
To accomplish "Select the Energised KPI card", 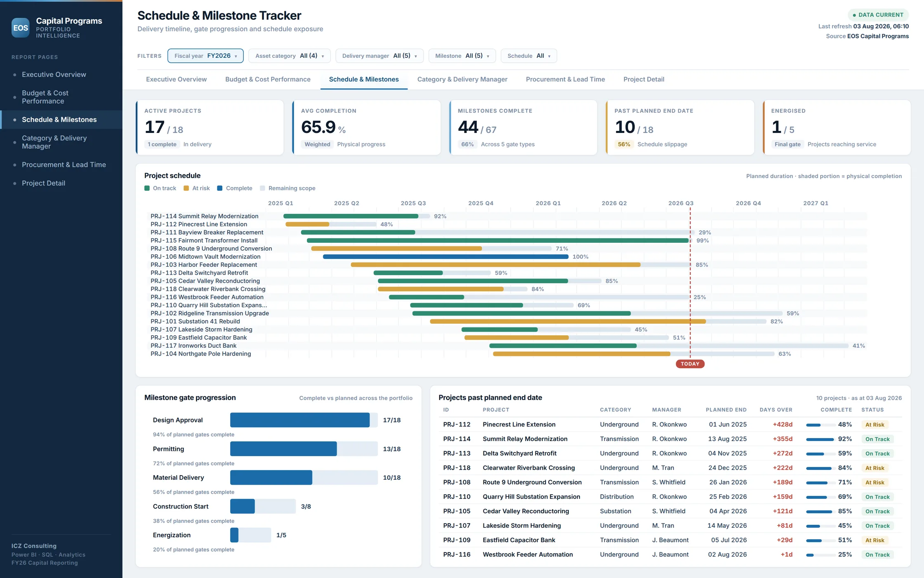I will click(837, 128).
